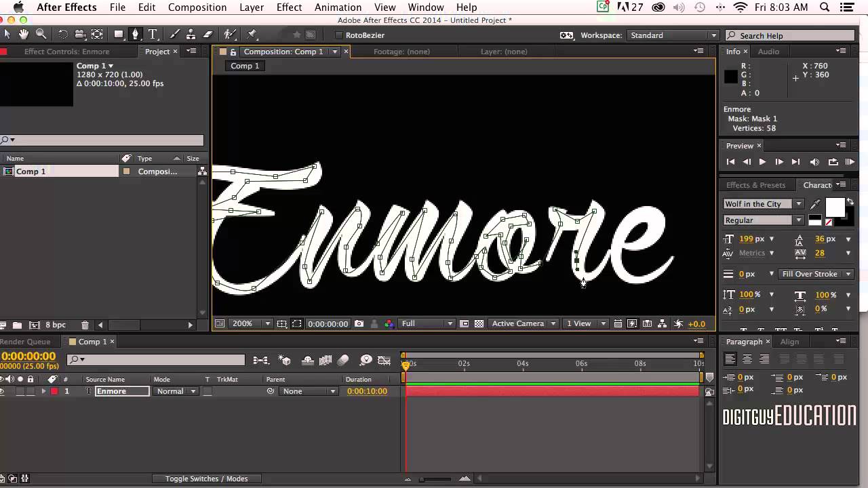The image size is (868, 488).
Task: Select the Clone Stamp tool
Action: point(191,35)
